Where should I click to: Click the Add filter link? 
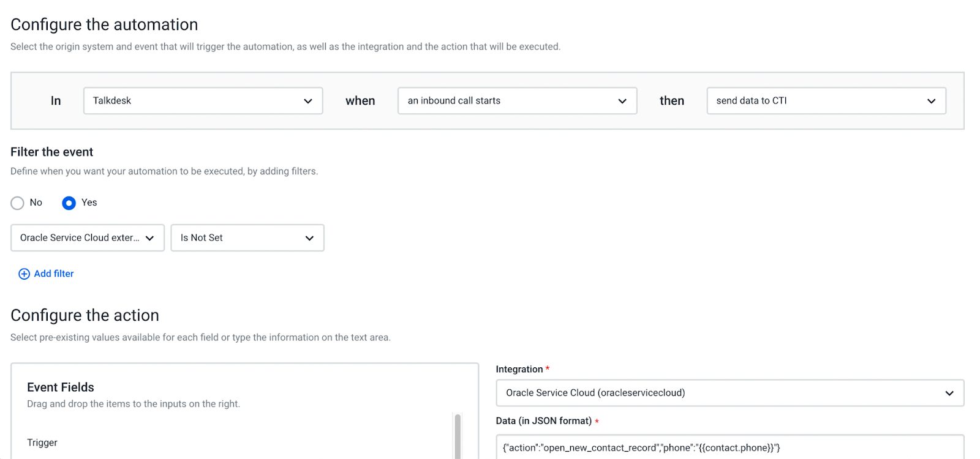(x=54, y=274)
